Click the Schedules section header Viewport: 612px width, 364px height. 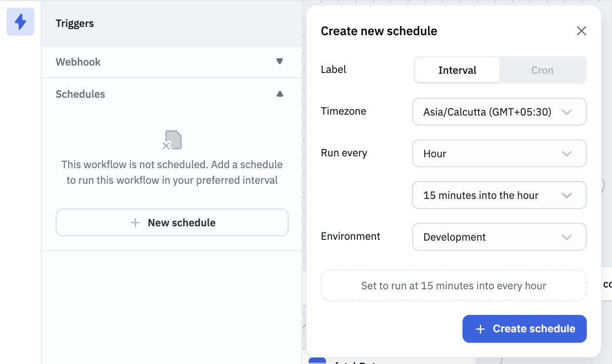point(80,94)
